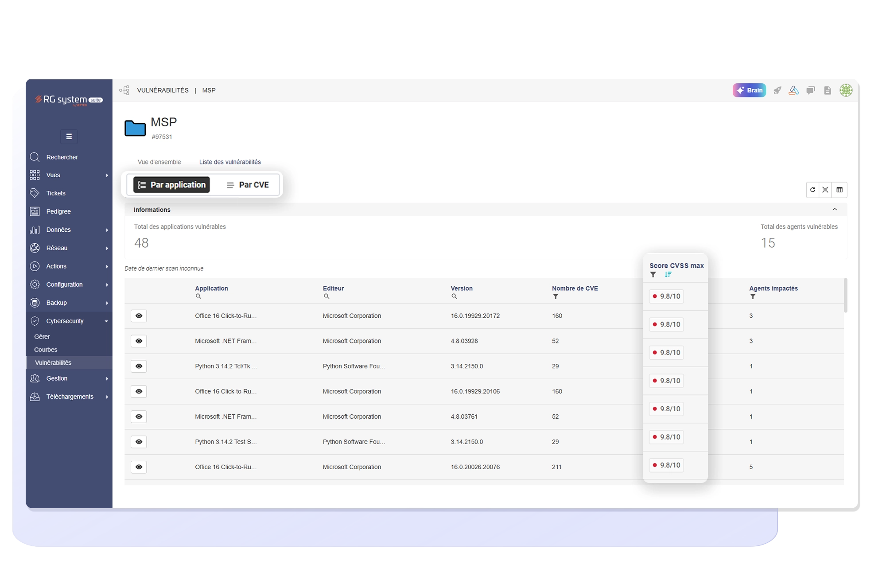This screenshot has height=588, width=886.
Task: Click the sort icon under Score CVSS max
Action: (668, 275)
